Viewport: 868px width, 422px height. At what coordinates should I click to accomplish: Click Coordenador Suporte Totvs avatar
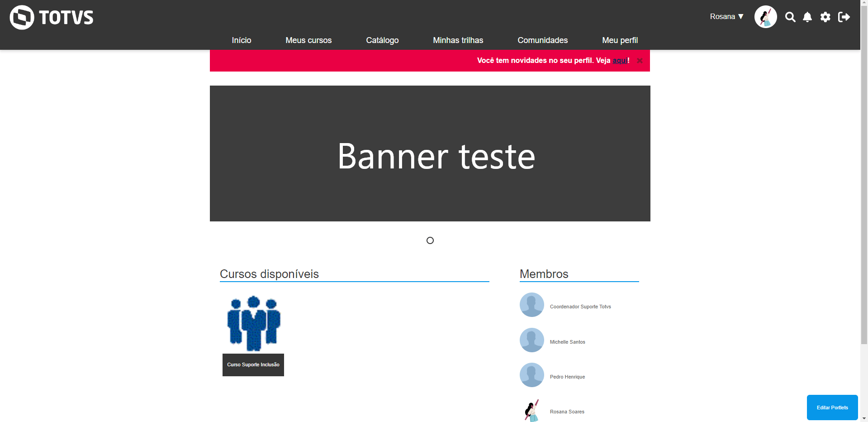tap(532, 305)
